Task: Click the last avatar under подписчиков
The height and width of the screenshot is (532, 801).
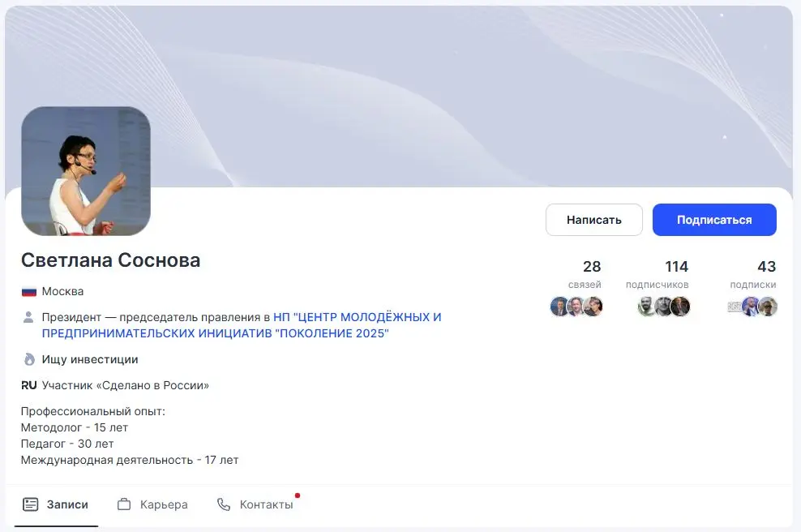Action: pos(680,307)
